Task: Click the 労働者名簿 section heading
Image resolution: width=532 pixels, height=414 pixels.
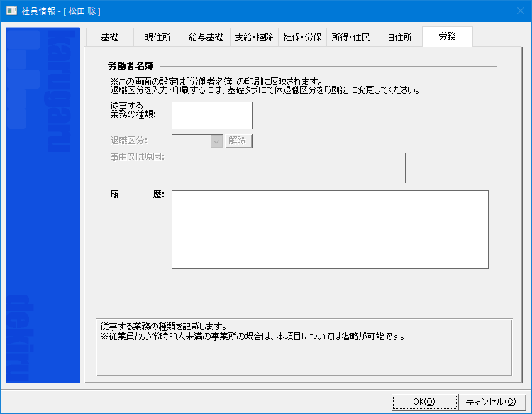Action: pyautogui.click(x=131, y=66)
